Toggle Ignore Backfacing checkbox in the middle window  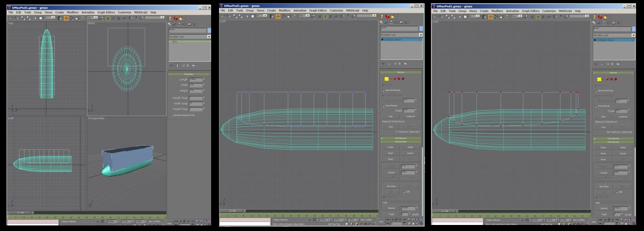point(383,90)
